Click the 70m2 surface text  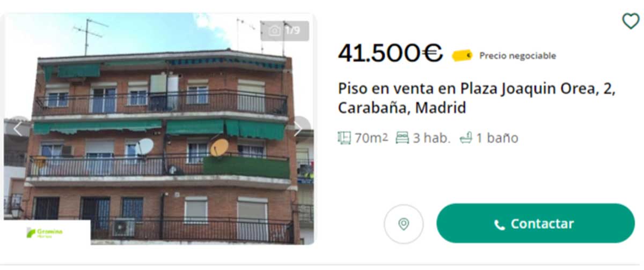tap(371, 138)
